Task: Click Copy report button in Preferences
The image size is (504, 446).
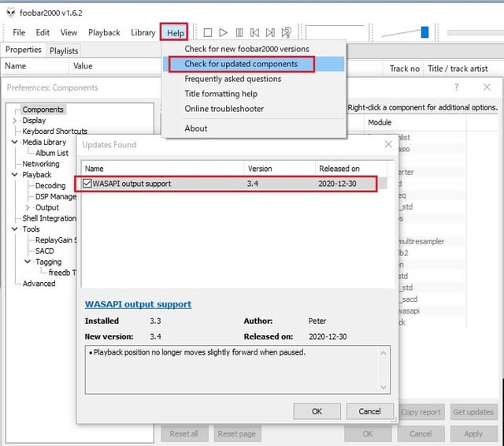Action: [x=421, y=412]
